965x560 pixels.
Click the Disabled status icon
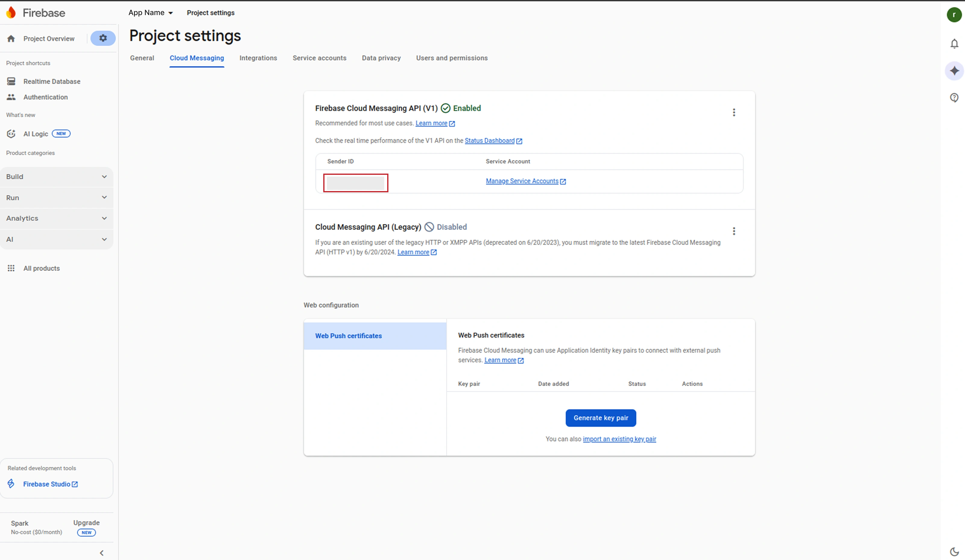(429, 227)
